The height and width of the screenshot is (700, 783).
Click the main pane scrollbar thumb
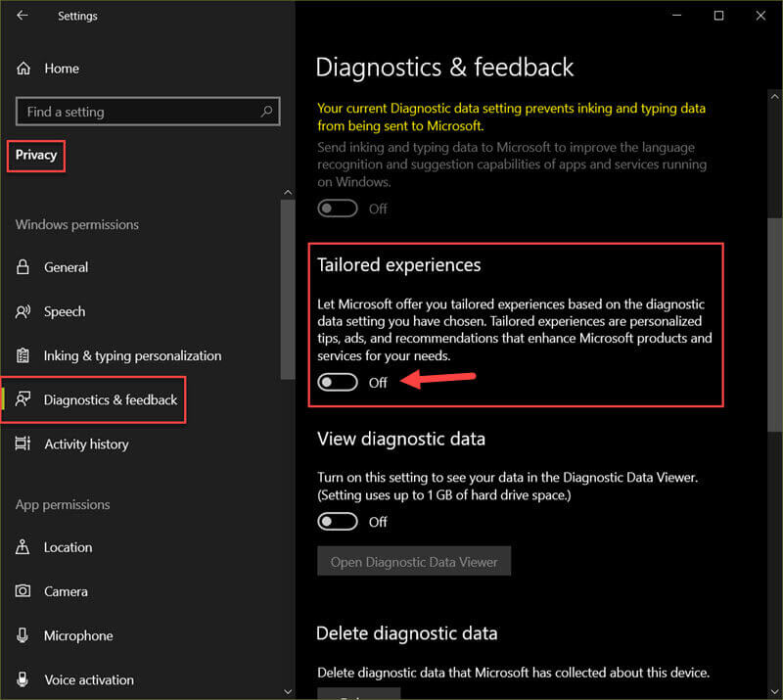pos(775,325)
